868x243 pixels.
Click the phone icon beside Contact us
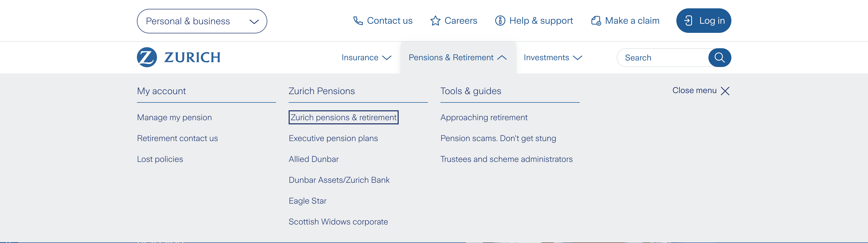[358, 21]
